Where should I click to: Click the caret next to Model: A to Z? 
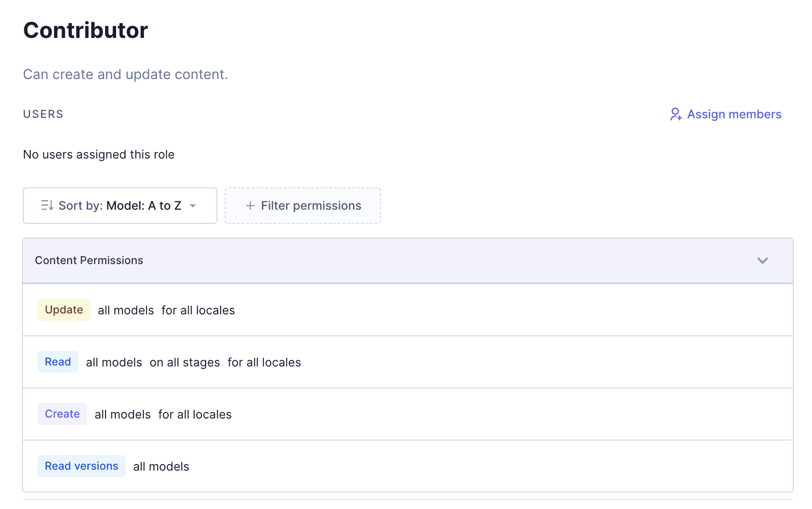[194, 206]
